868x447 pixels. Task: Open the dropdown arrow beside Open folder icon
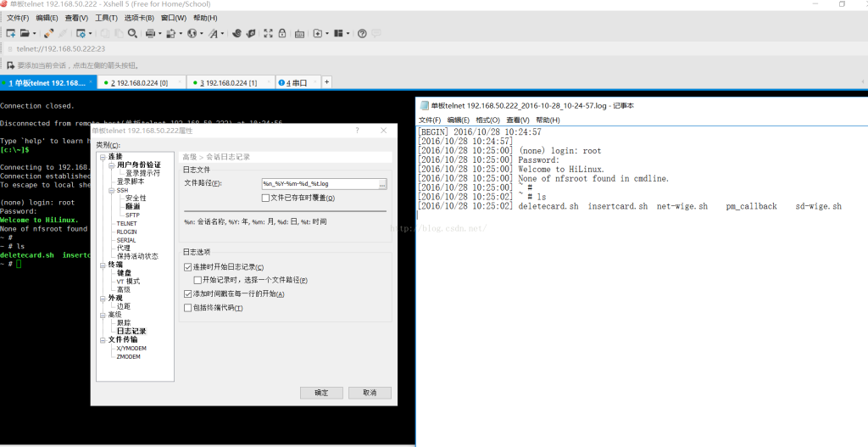click(x=34, y=33)
